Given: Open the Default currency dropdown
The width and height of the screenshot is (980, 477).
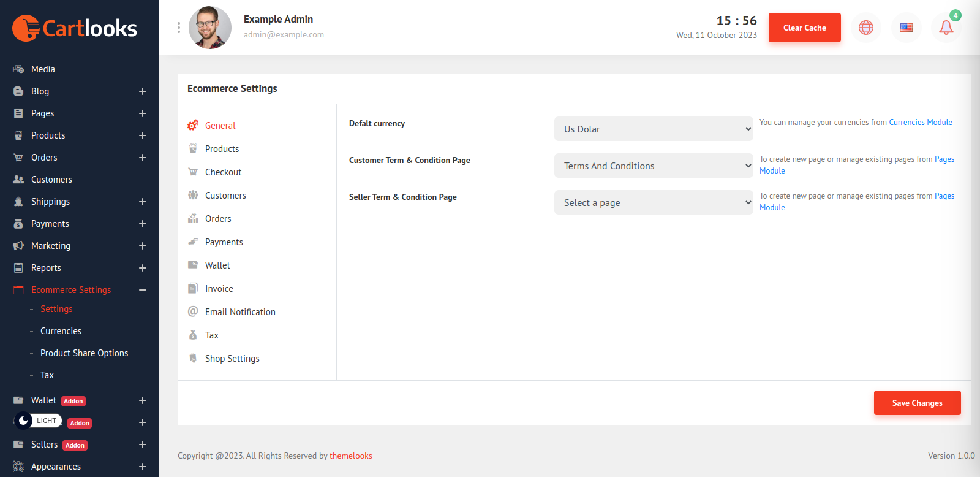Looking at the screenshot, I should click(x=654, y=129).
